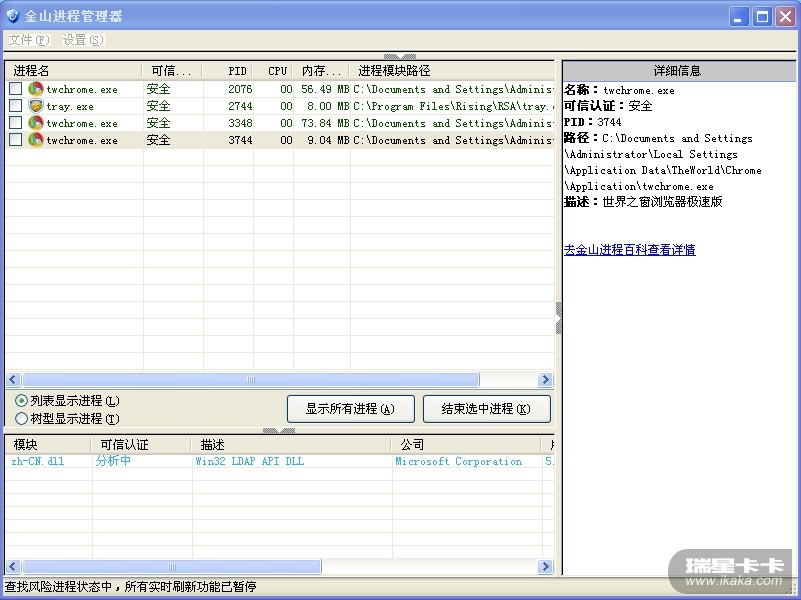Open the 设置(S) menu

[83, 40]
